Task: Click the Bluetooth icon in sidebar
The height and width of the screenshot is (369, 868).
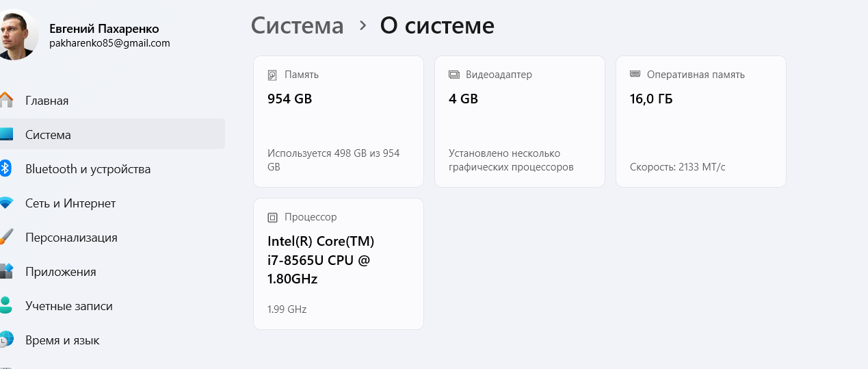Action: (5, 168)
